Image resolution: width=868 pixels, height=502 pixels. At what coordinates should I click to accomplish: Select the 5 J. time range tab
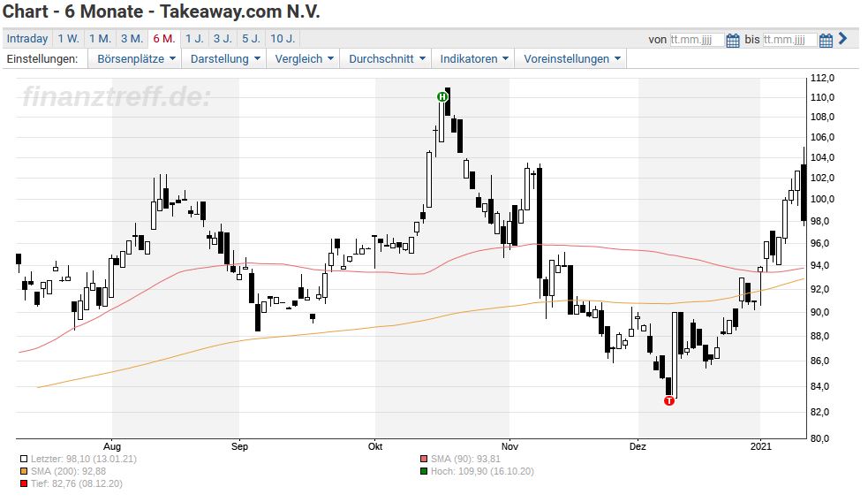tap(252, 39)
